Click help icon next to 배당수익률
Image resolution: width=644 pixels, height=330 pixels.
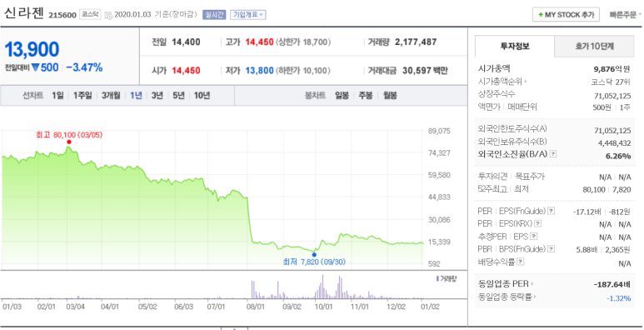(x=521, y=262)
